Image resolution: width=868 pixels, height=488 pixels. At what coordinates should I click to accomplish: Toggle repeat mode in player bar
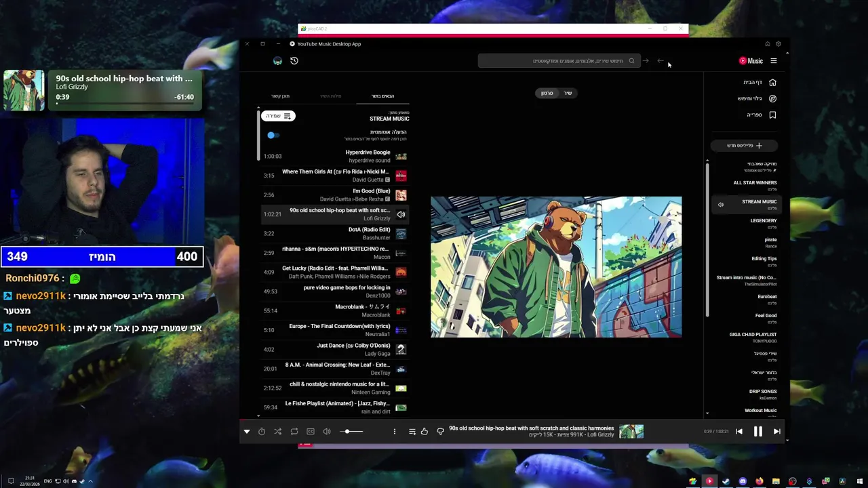[x=294, y=431]
